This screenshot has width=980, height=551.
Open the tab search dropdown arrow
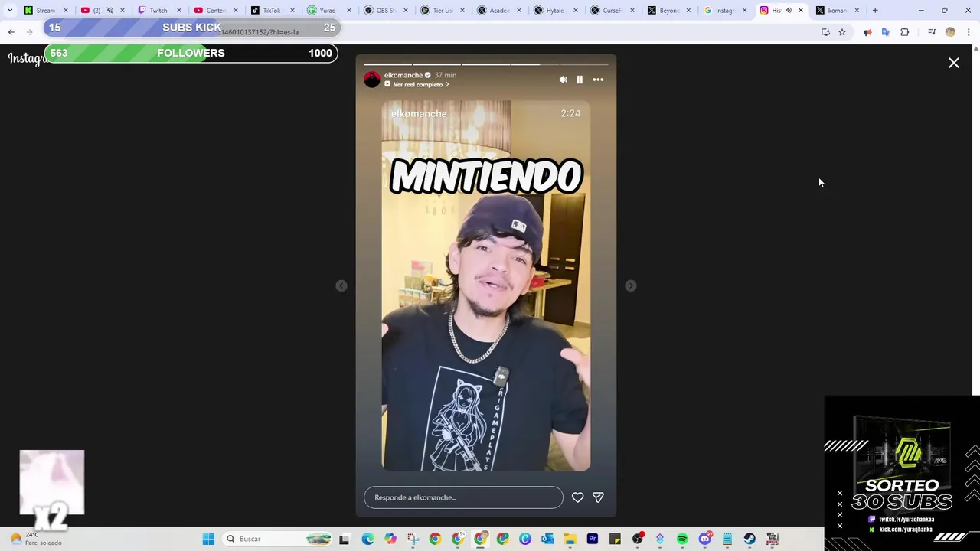click(10, 11)
